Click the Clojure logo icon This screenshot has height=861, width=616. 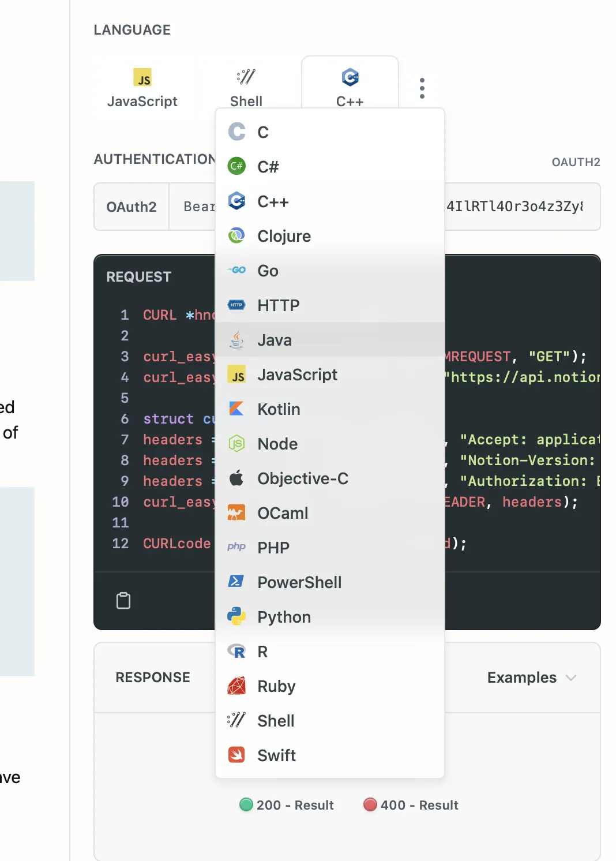236,235
